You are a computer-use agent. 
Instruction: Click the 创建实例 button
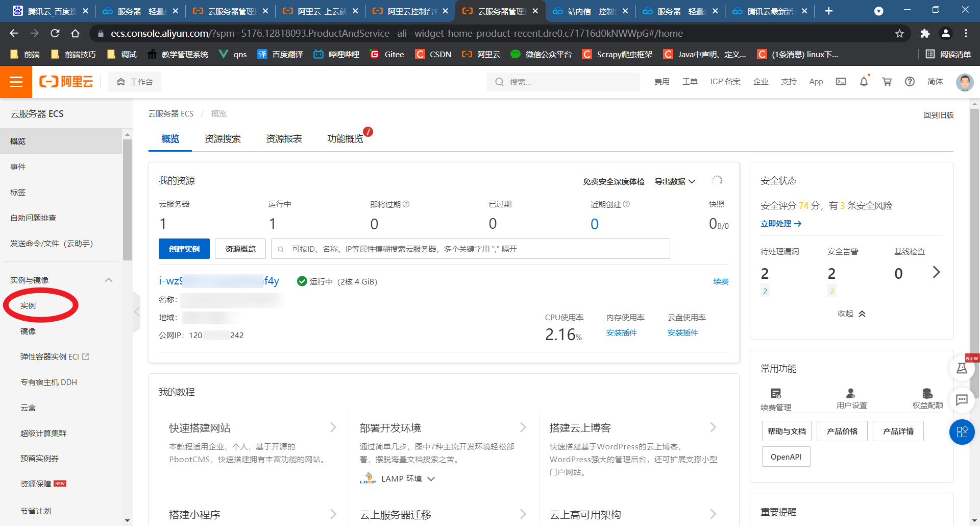pos(184,249)
